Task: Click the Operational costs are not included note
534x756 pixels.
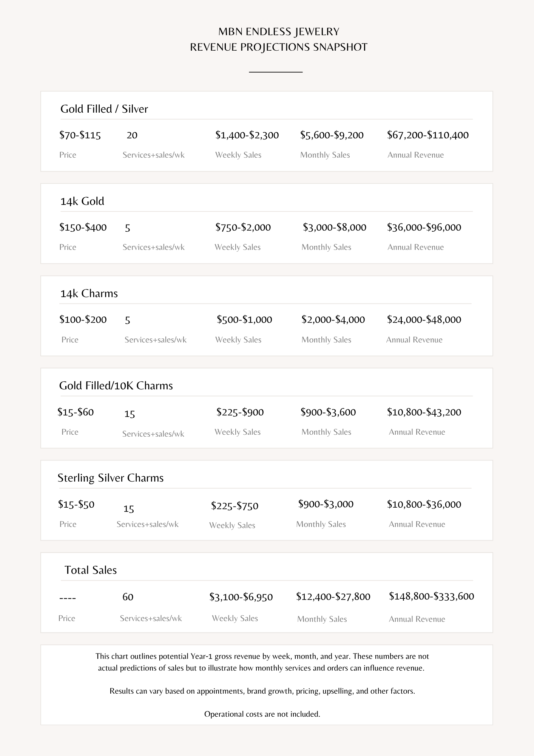Action: point(262,714)
